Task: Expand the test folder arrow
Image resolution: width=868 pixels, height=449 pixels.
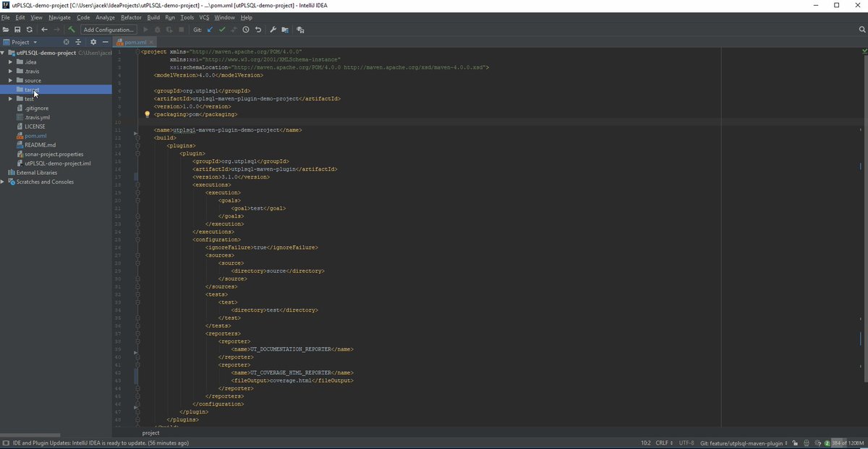Action: tap(11, 98)
